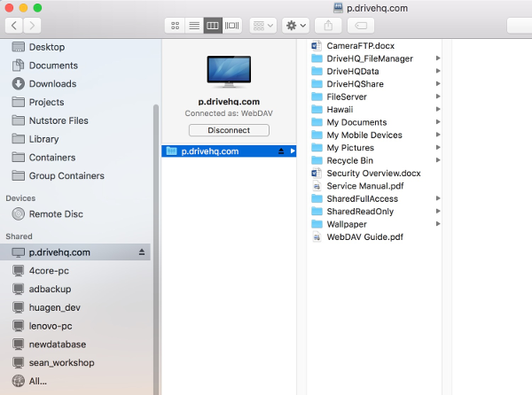The width and height of the screenshot is (532, 395).
Task: Select Remote Disc under Devices
Action: tap(48, 214)
